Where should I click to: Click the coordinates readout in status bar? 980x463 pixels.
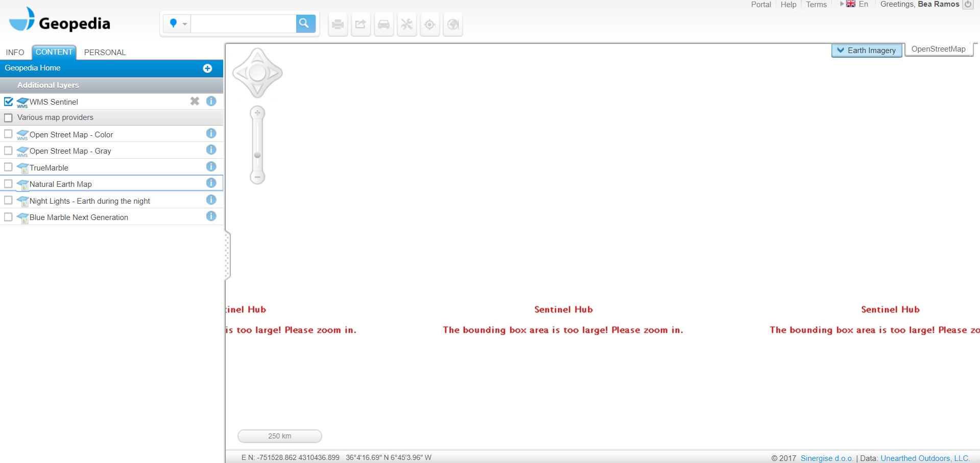pos(337,457)
